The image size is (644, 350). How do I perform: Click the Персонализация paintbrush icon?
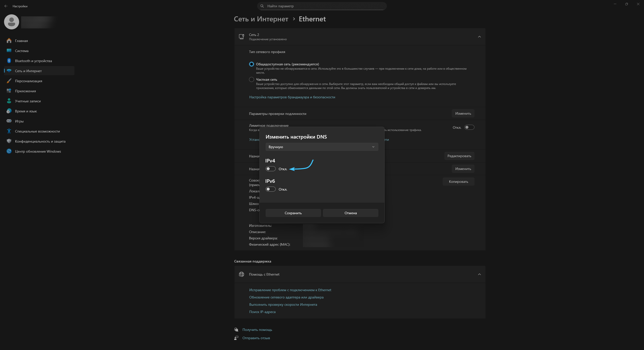9,81
